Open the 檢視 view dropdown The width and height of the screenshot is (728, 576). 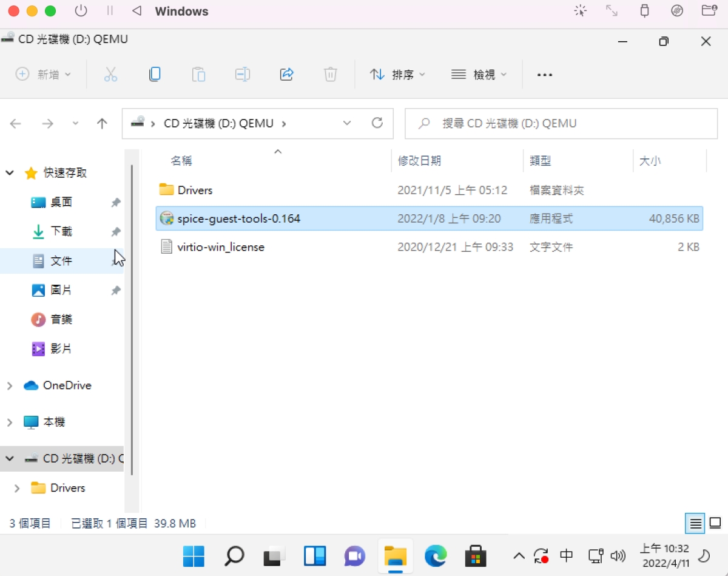pos(479,75)
